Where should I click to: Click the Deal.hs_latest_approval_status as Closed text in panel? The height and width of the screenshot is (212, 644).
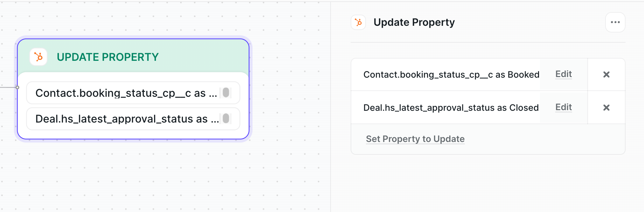click(x=451, y=108)
